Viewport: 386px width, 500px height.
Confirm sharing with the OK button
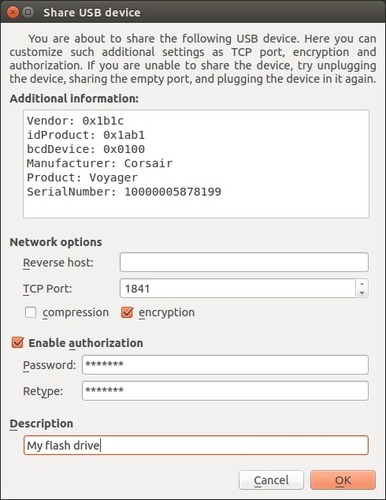(x=343, y=480)
